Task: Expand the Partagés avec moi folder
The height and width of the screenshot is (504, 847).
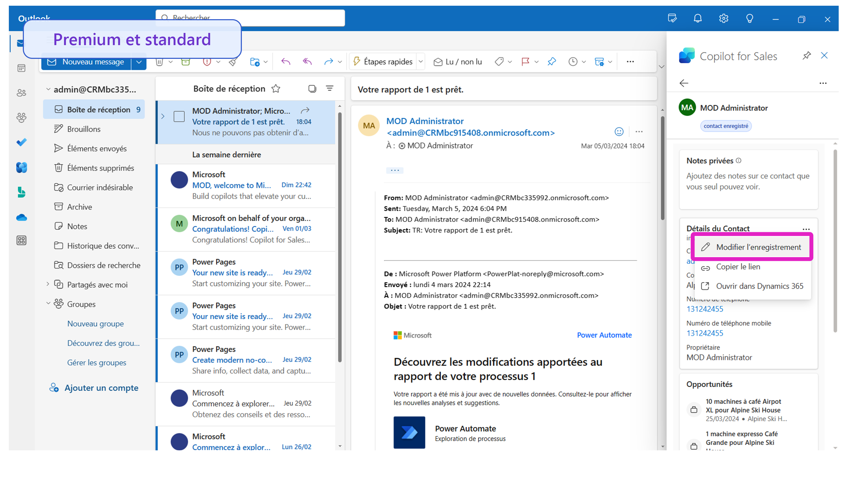Action: pos(48,284)
